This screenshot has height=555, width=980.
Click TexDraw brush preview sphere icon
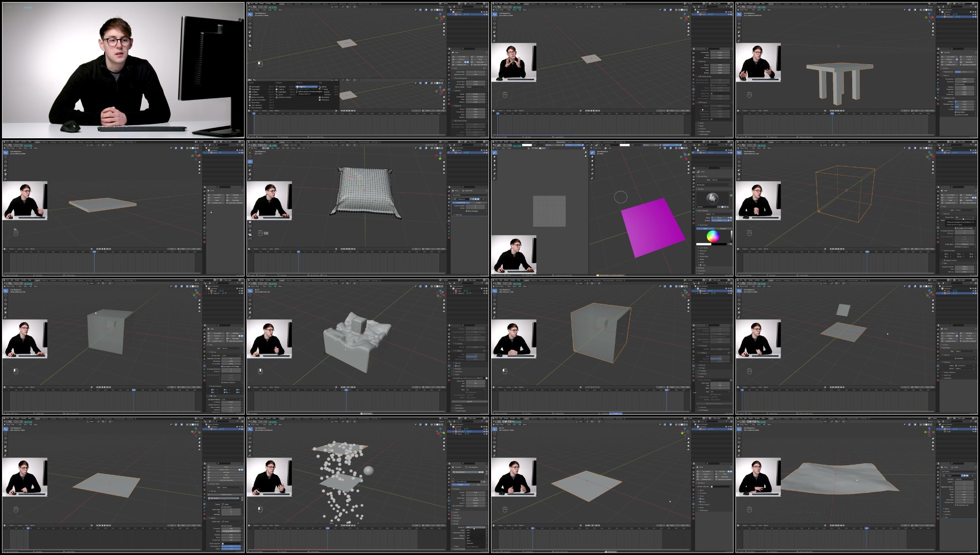pyautogui.click(x=712, y=198)
